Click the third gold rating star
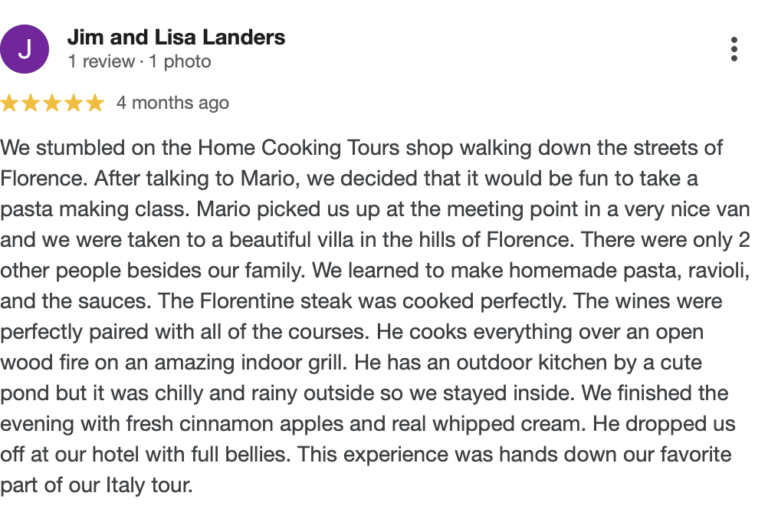The height and width of the screenshot is (506, 768). click(x=52, y=103)
